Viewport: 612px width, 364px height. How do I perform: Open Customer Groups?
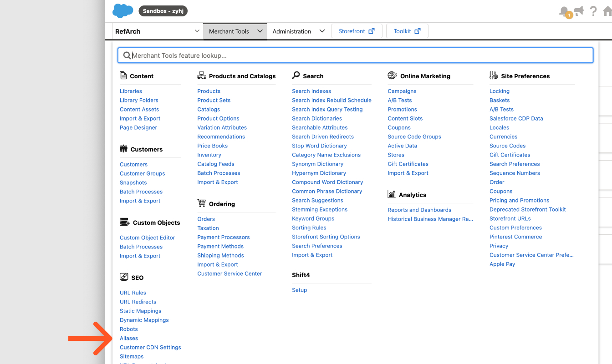(142, 173)
